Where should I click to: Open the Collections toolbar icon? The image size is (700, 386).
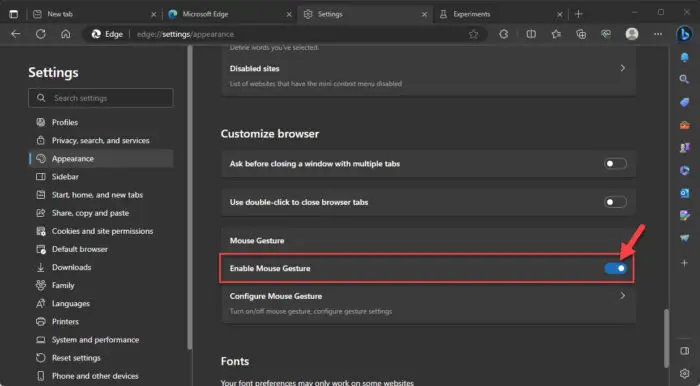(x=581, y=34)
